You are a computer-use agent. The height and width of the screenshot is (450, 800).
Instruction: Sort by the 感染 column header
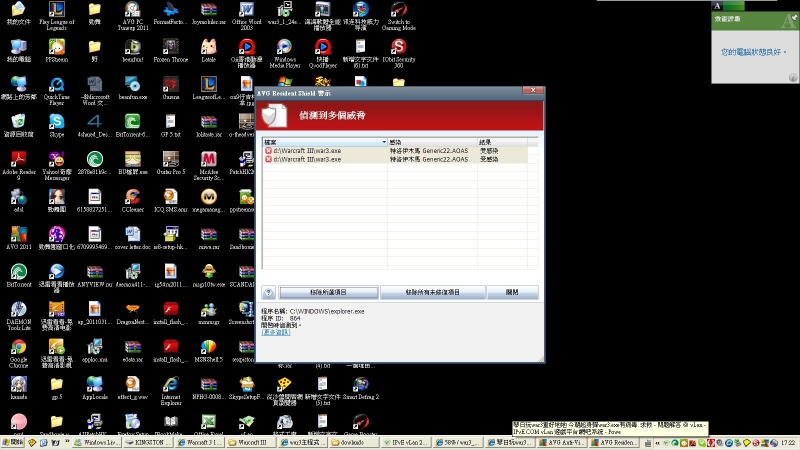432,143
